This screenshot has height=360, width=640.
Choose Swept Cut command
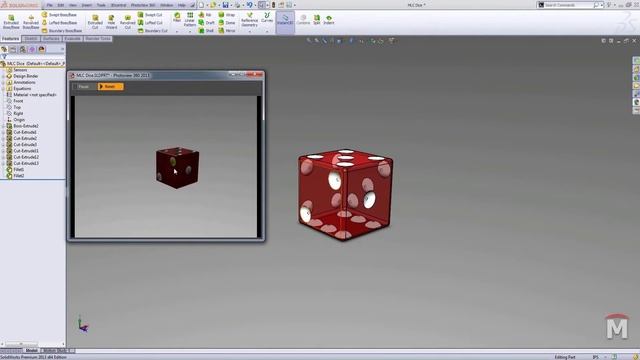pyautogui.click(x=150, y=15)
